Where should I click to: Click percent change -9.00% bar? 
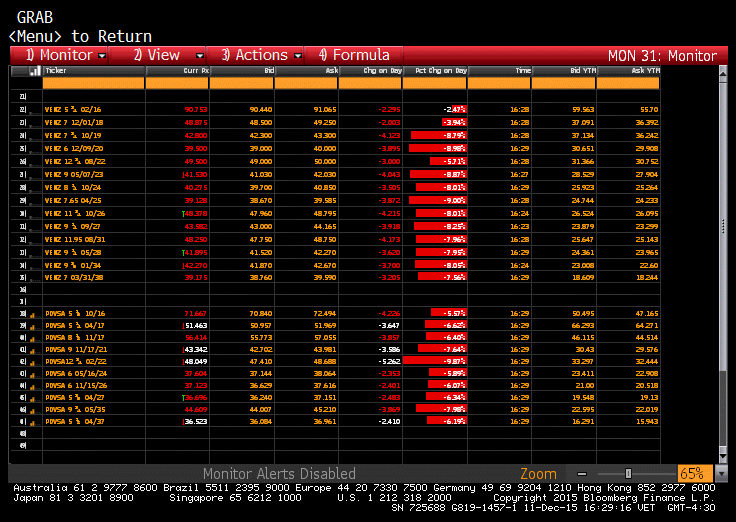click(x=437, y=200)
